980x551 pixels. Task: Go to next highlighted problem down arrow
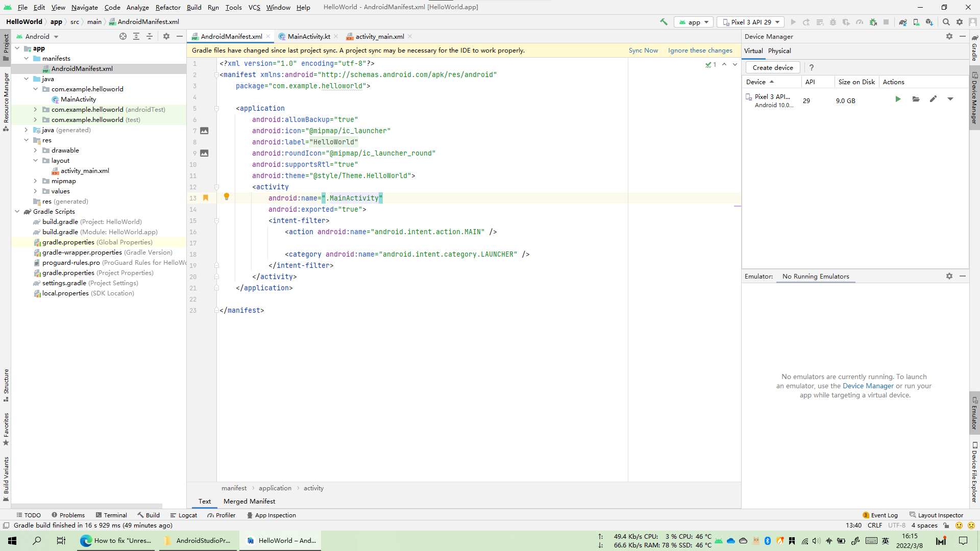pyautogui.click(x=735, y=64)
